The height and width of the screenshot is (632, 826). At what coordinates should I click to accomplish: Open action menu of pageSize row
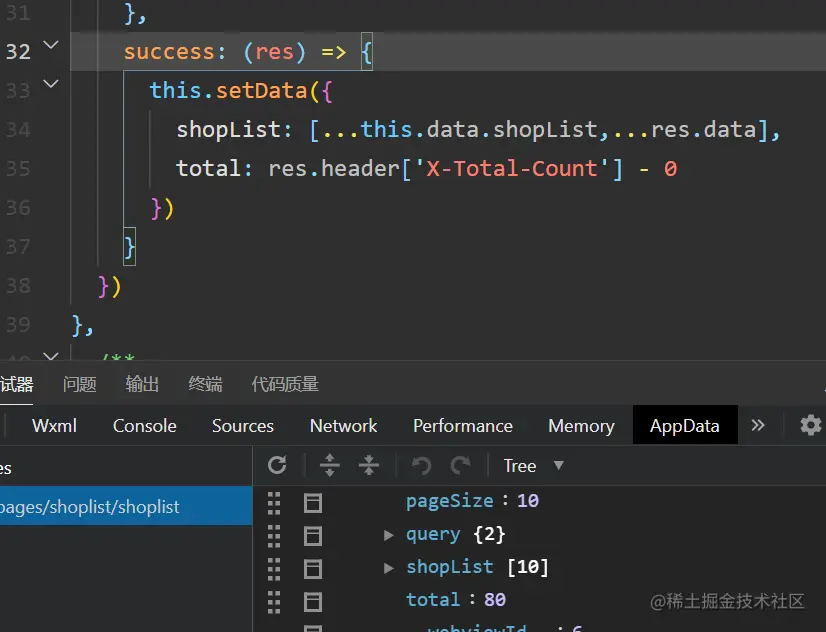tap(312, 503)
